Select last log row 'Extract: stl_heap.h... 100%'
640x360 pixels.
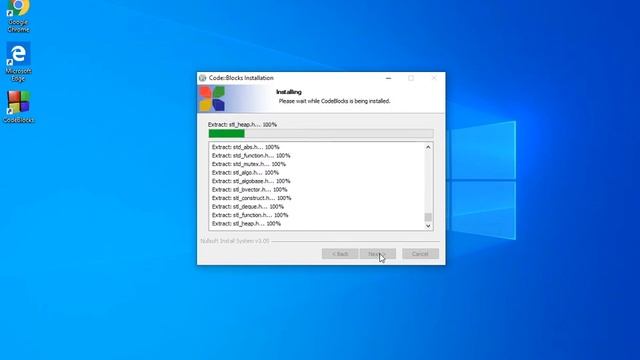(x=246, y=224)
